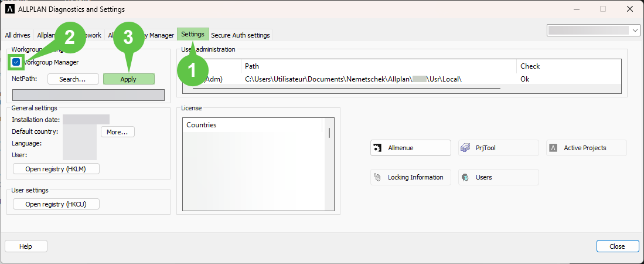Viewport: 644px width, 264px height.
Task: Click the NetPath Search... button
Action: coord(73,79)
